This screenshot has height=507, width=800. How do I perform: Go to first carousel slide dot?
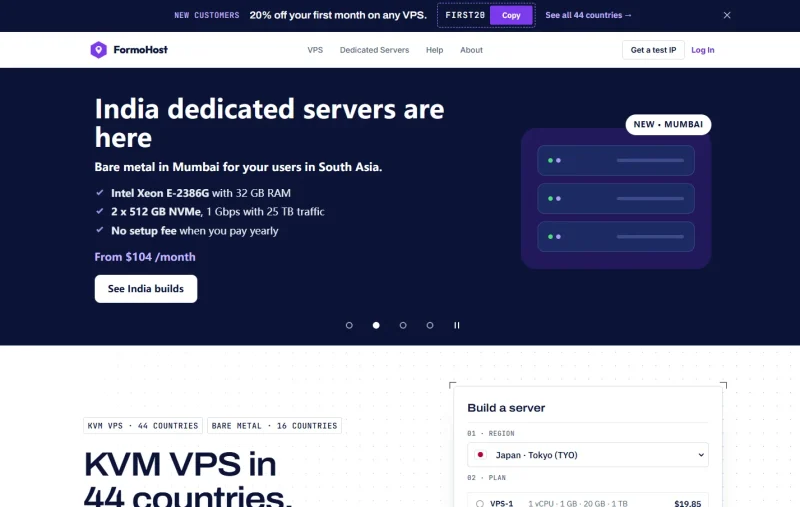pos(349,325)
